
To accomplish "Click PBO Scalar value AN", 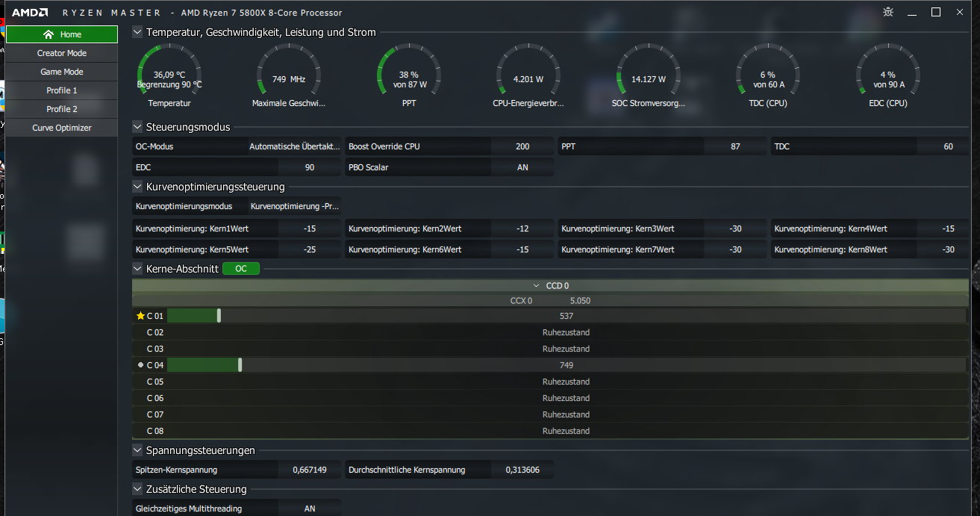I will pyautogui.click(x=522, y=167).
